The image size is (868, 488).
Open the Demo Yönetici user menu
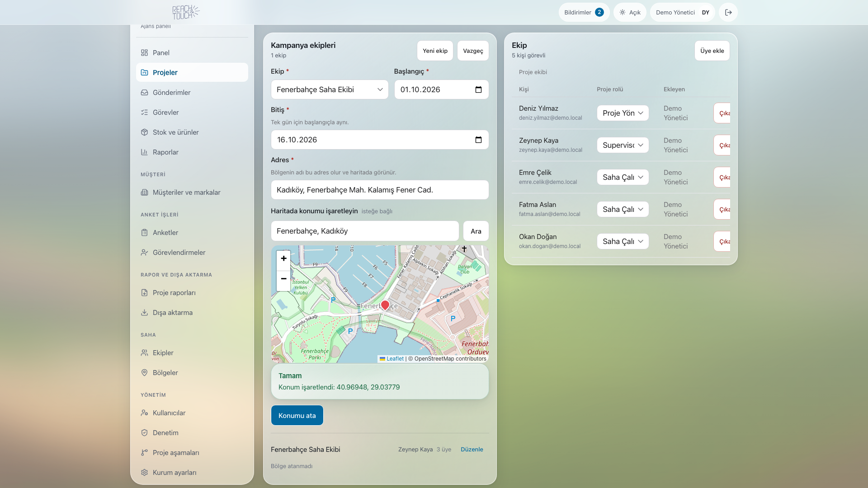tap(682, 12)
